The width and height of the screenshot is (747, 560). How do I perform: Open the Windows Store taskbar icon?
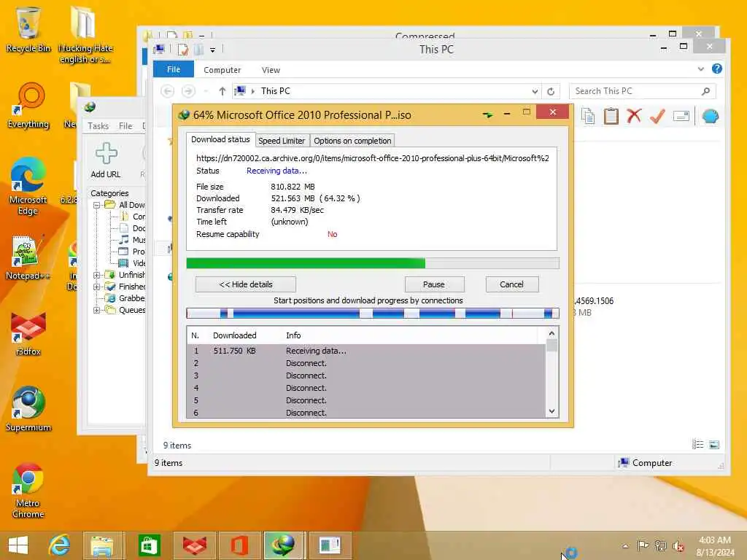point(149,545)
